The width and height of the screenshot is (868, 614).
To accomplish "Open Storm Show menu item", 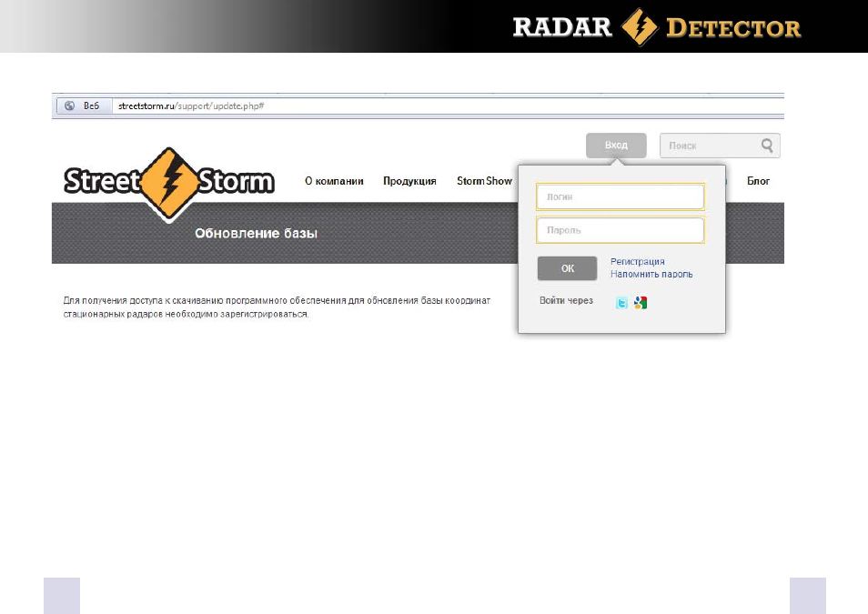I will [x=484, y=181].
